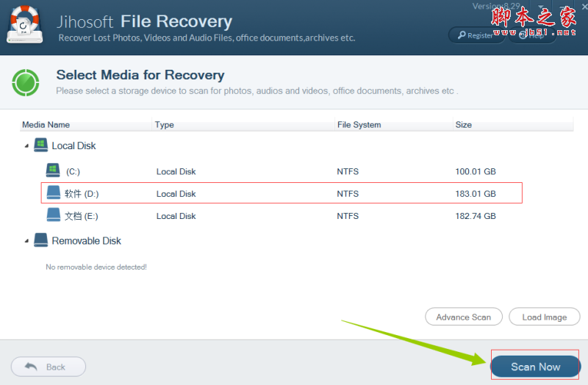Collapse the Local Disk tree group
Screen dimensions: 588x385
[26, 145]
